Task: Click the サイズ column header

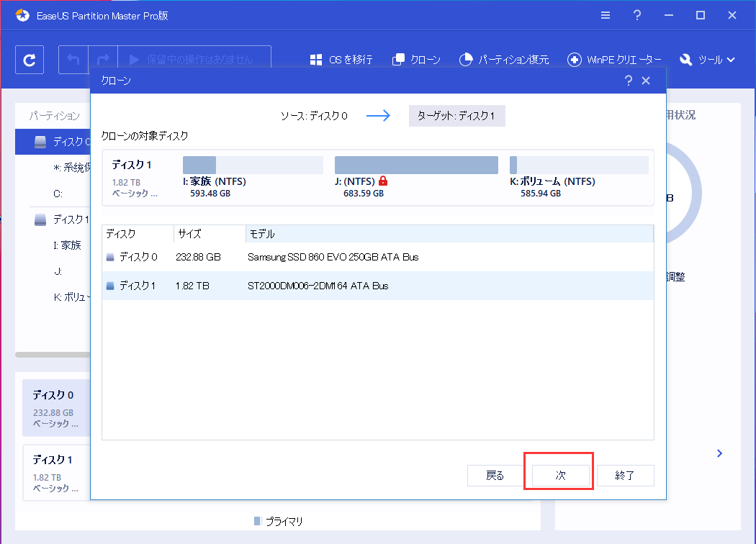Action: point(210,234)
